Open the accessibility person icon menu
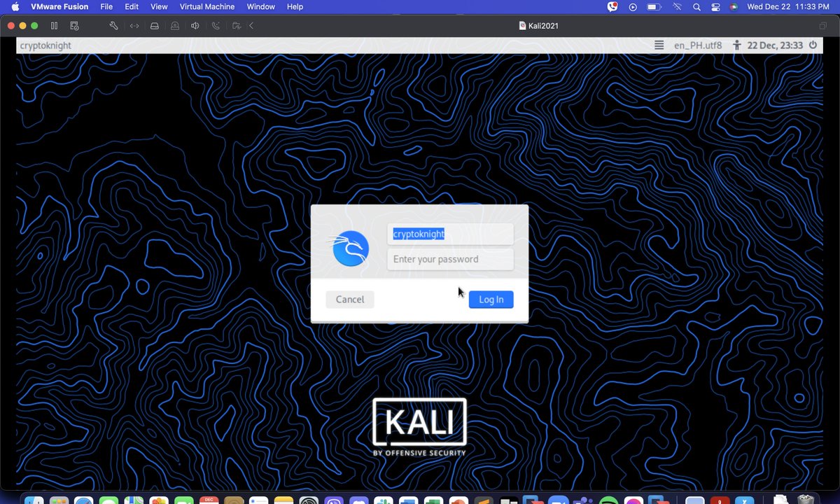This screenshot has width=840, height=504. [x=736, y=45]
